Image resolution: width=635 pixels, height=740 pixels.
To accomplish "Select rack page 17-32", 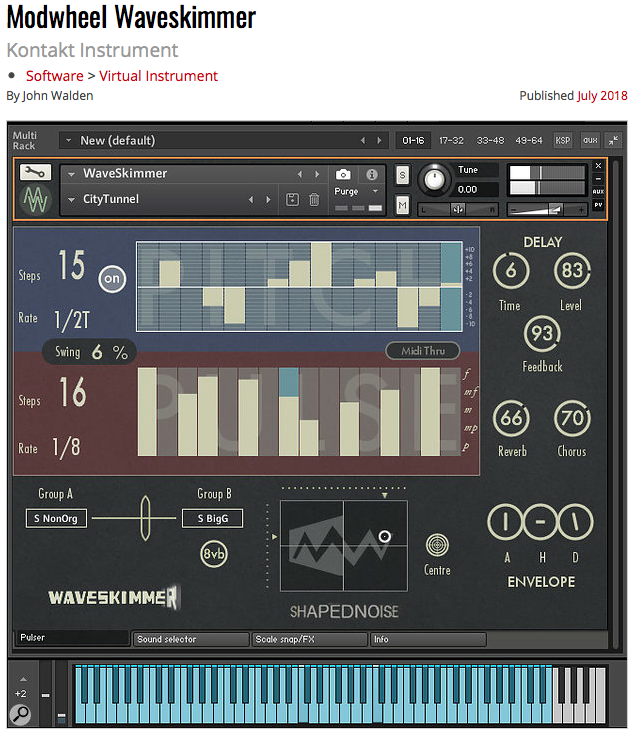I will [451, 140].
